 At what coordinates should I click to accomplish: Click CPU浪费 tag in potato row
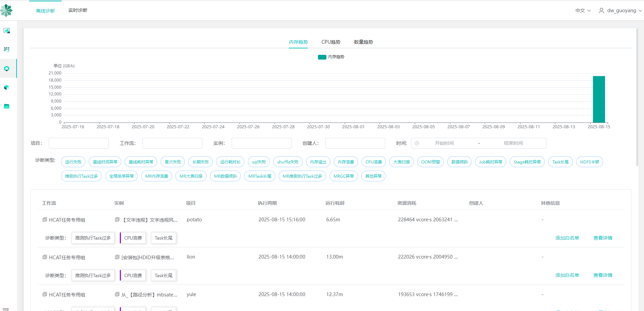coord(133,238)
